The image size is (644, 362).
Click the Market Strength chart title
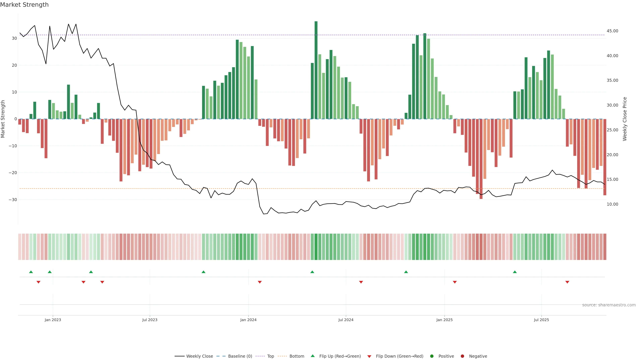pos(24,5)
